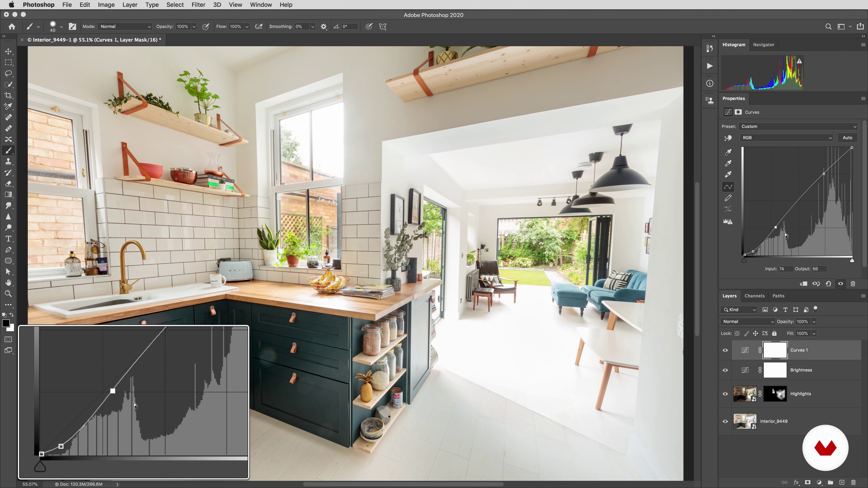868x488 pixels.
Task: Hide the Curves 1 layer
Action: click(x=725, y=350)
